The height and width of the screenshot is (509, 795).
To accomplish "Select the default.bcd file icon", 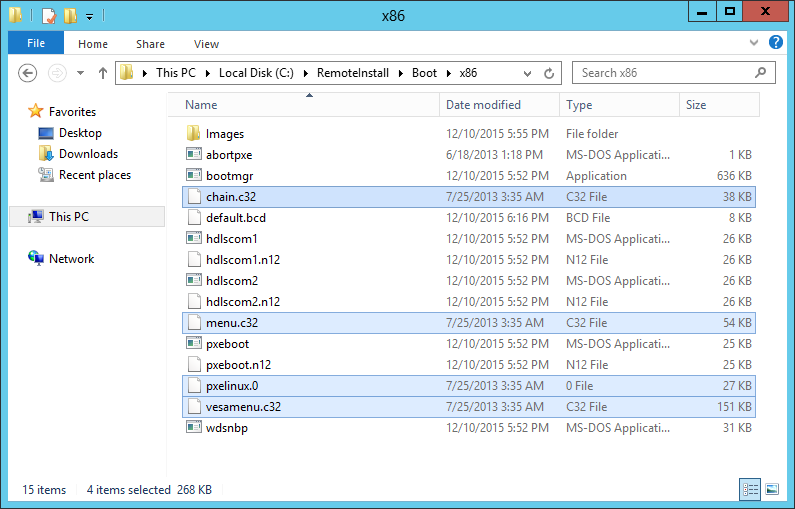I will (194, 217).
